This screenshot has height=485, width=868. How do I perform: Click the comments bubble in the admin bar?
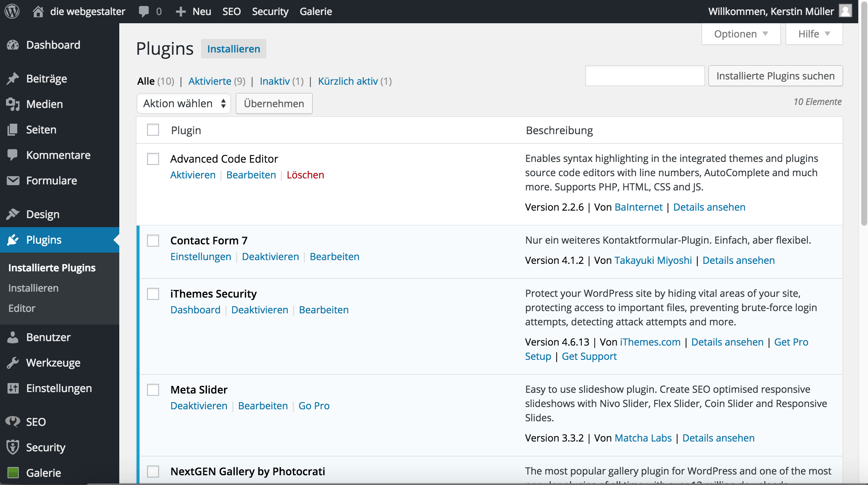[144, 11]
